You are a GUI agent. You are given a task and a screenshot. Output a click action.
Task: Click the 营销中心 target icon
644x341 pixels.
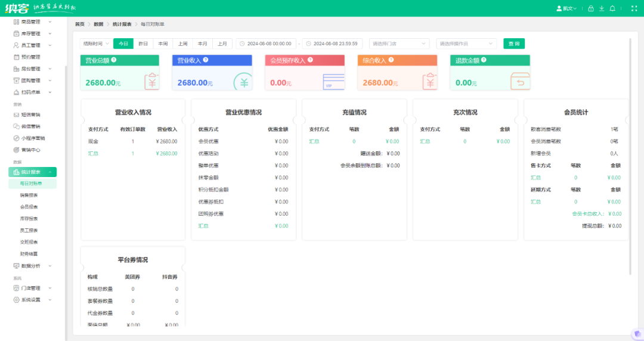(x=16, y=150)
